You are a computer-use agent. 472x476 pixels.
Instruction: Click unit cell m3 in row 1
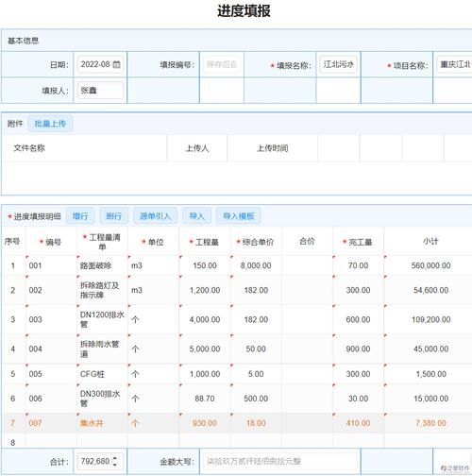point(153,265)
